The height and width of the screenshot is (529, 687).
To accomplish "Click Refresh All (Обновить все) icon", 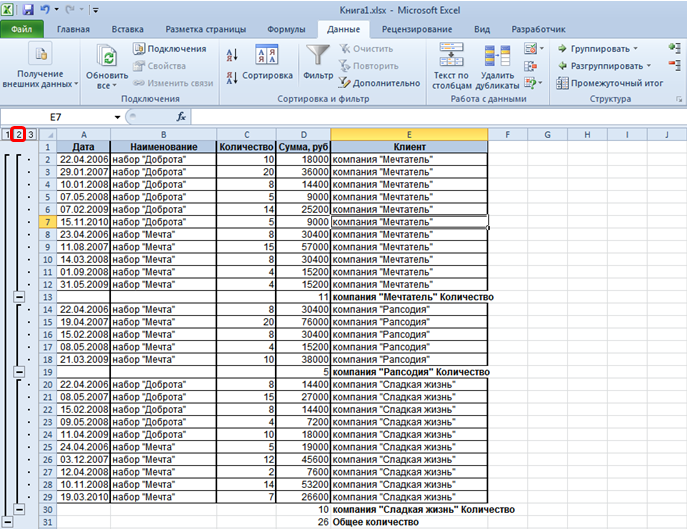I will tap(106, 62).
